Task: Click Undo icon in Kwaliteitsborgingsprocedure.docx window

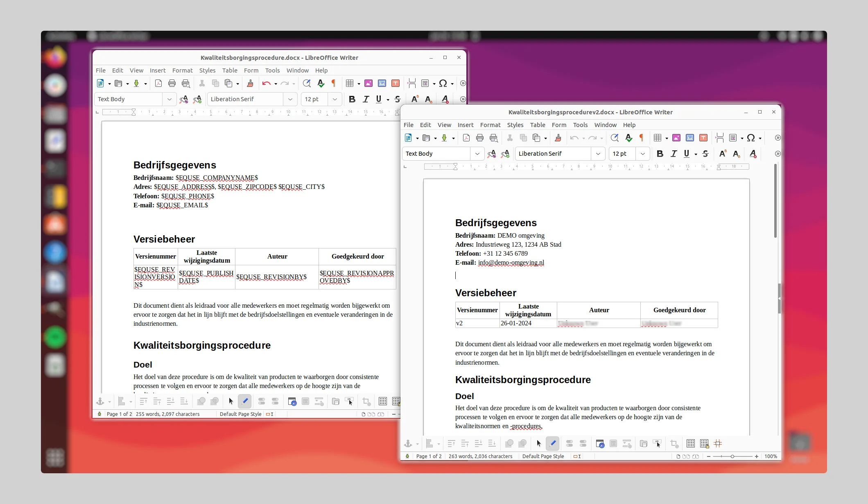Action: pyautogui.click(x=266, y=84)
